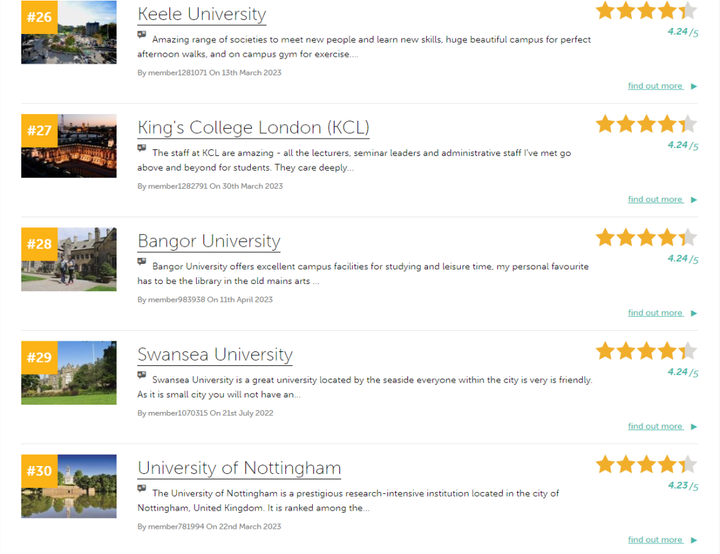Select 'find out more' for Swansea University

656,426
